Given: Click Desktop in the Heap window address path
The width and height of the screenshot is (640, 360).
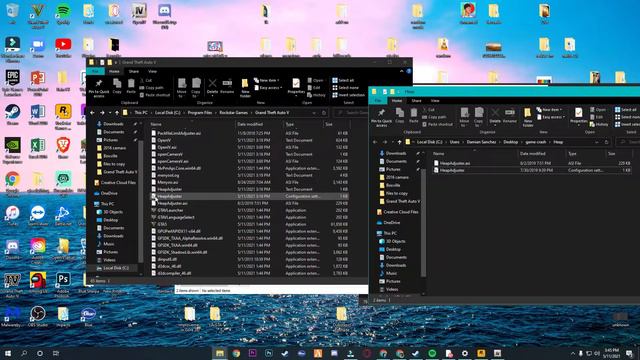Looking at the screenshot, I should [x=511, y=142].
